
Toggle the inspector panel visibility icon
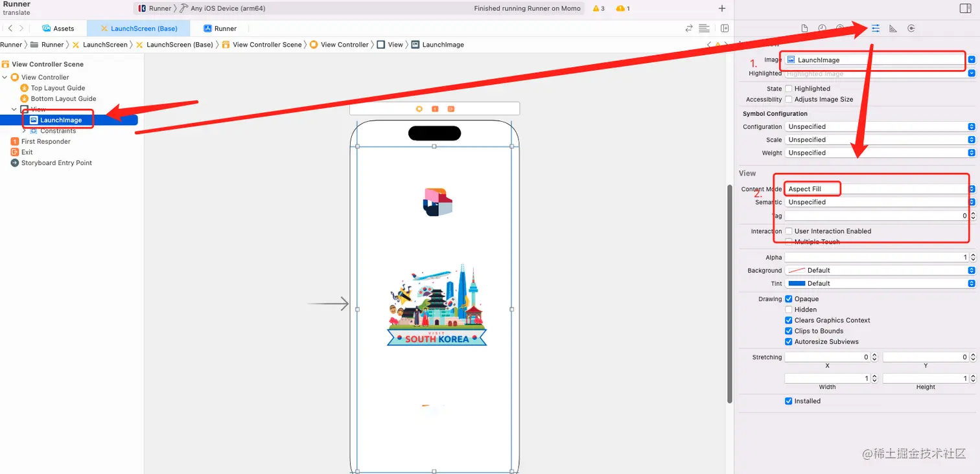tap(965, 8)
